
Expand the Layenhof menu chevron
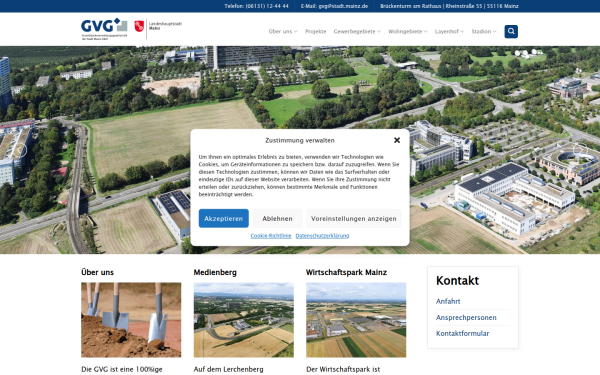[462, 32]
